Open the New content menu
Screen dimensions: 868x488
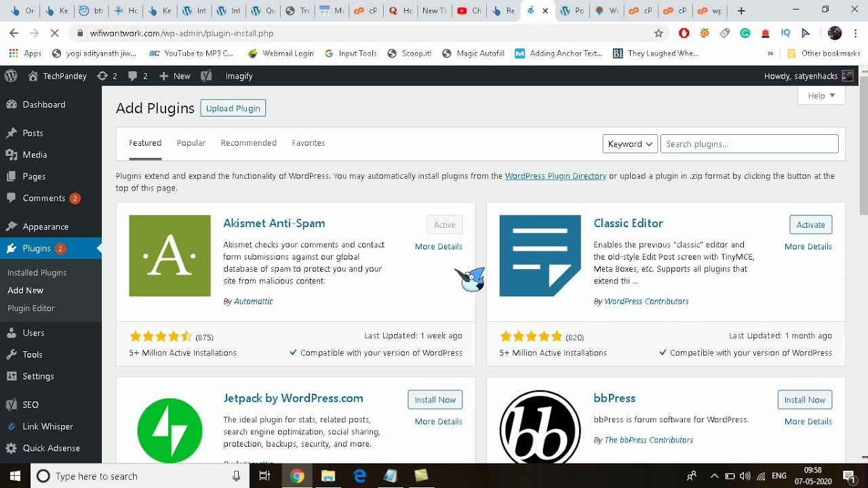point(174,76)
